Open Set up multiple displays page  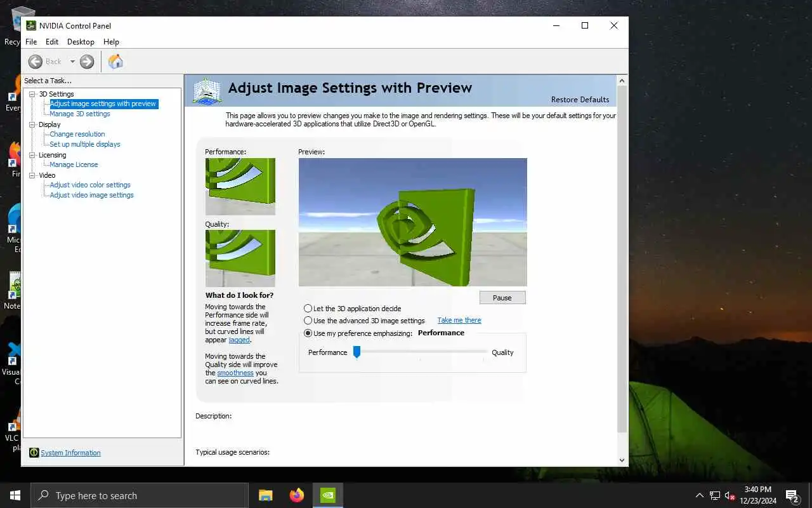point(85,144)
